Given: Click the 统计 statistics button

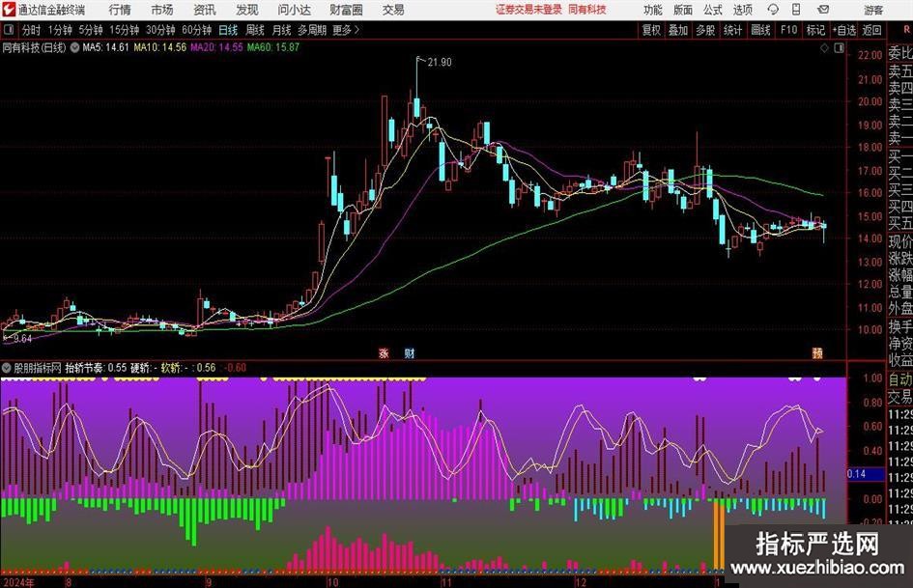Looking at the screenshot, I should [732, 30].
